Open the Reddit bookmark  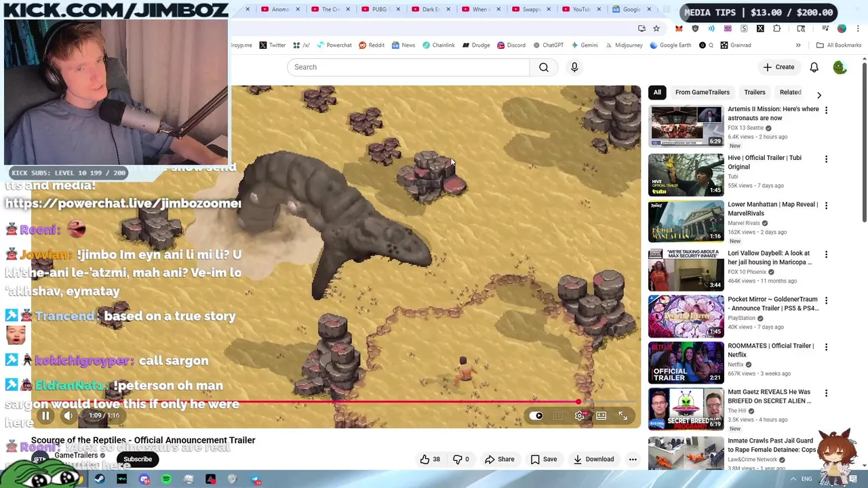tap(371, 45)
